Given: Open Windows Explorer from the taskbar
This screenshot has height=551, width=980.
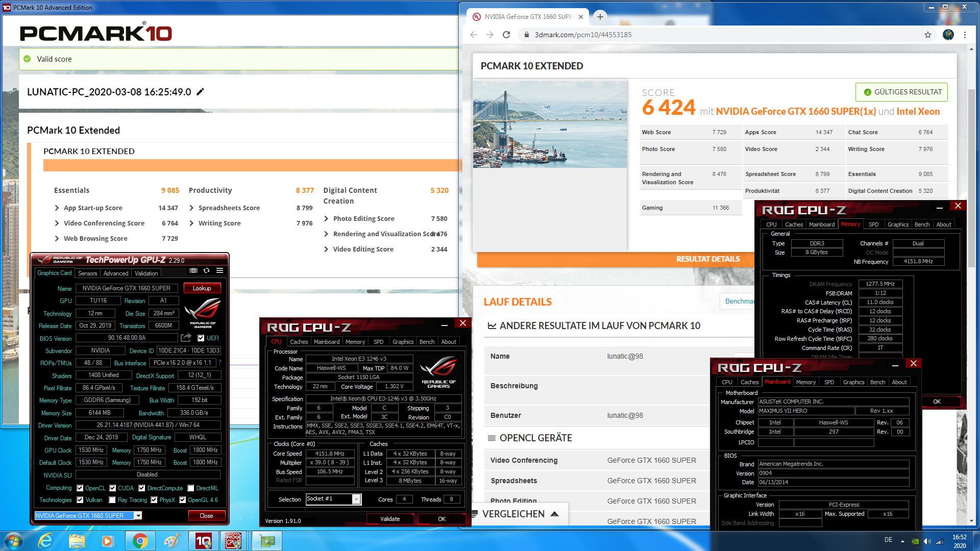Looking at the screenshot, I should point(77,541).
